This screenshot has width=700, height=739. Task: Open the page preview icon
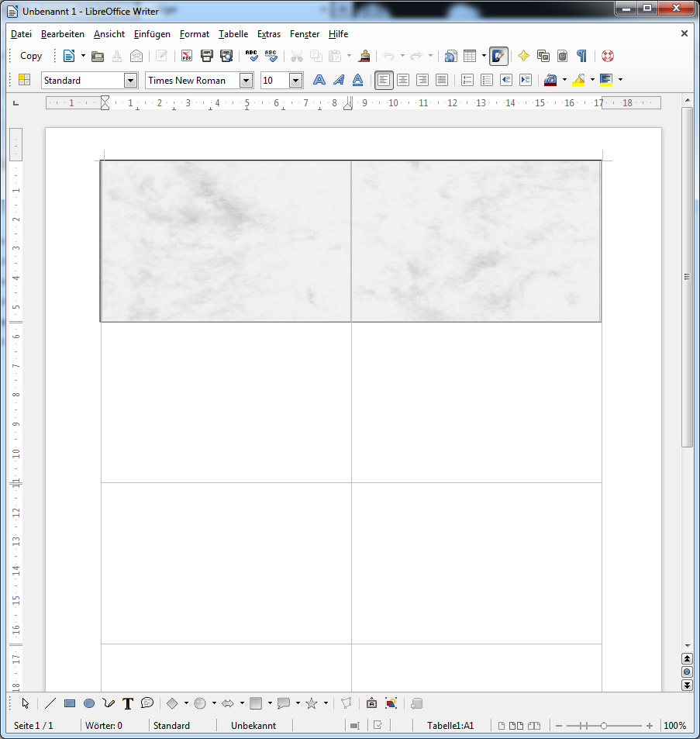coord(226,56)
